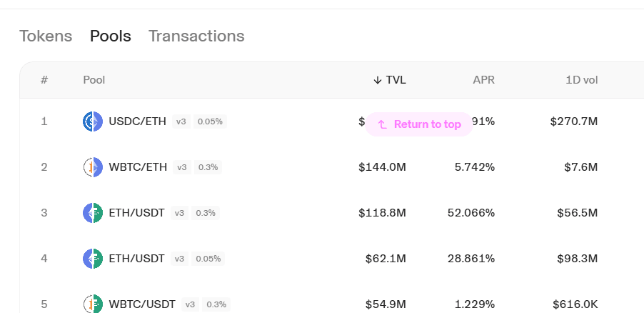Click the Return to top arrow icon
The height and width of the screenshot is (313, 644).
click(383, 124)
